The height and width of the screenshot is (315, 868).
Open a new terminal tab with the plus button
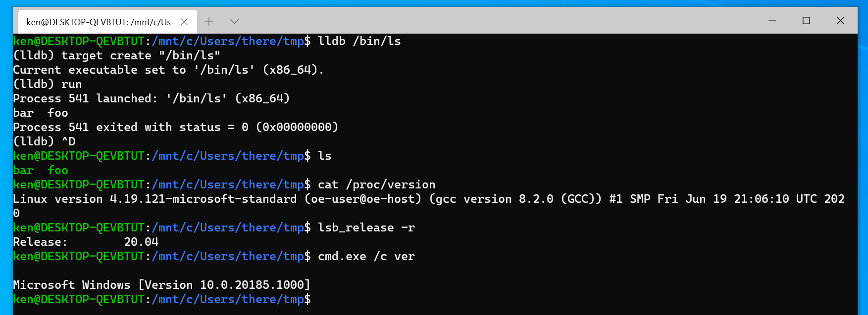(x=208, y=21)
